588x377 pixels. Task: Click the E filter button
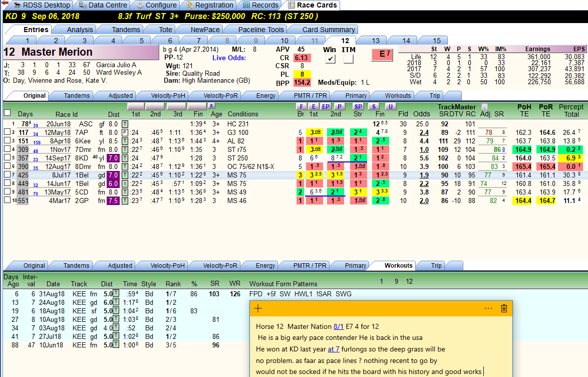(314, 107)
